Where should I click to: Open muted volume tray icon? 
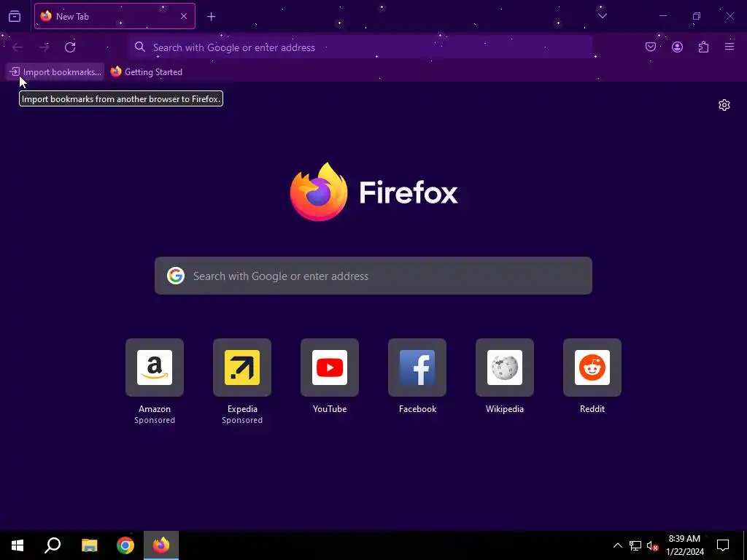(x=652, y=545)
